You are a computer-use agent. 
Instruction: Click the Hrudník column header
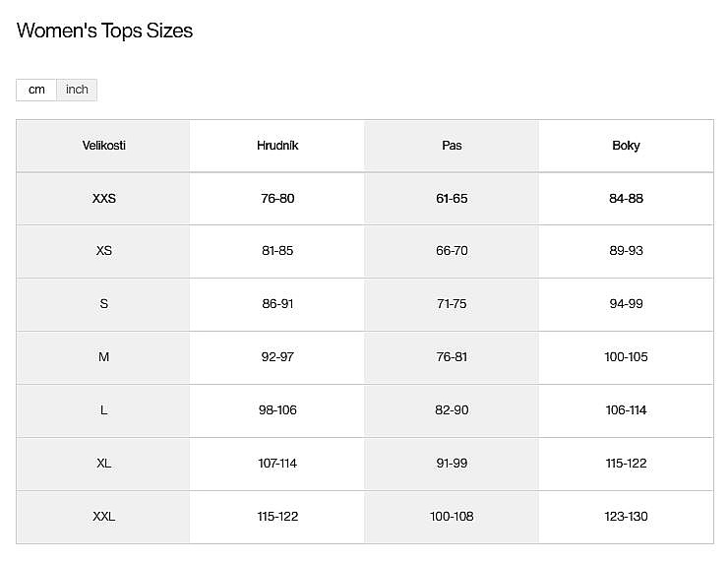coord(277,146)
